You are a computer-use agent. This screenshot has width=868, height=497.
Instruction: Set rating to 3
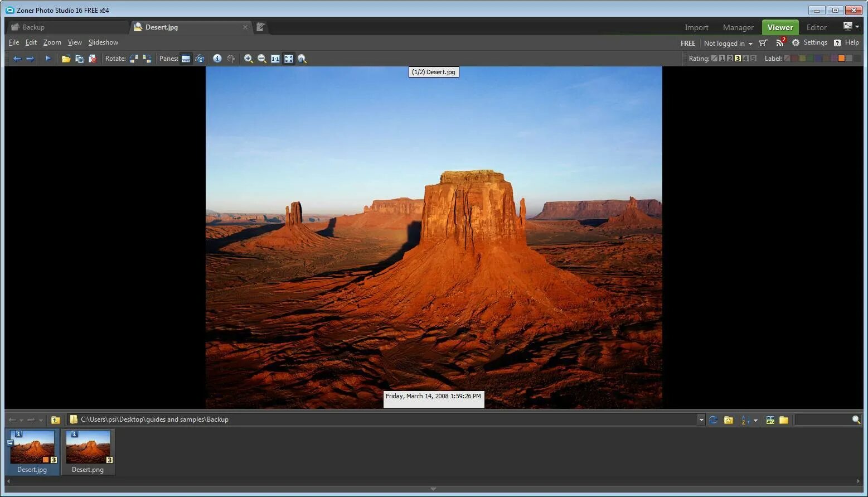click(738, 59)
